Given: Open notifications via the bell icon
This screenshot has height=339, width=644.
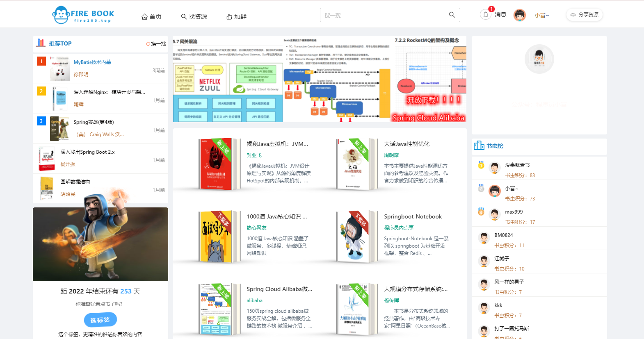Looking at the screenshot, I should [486, 14].
